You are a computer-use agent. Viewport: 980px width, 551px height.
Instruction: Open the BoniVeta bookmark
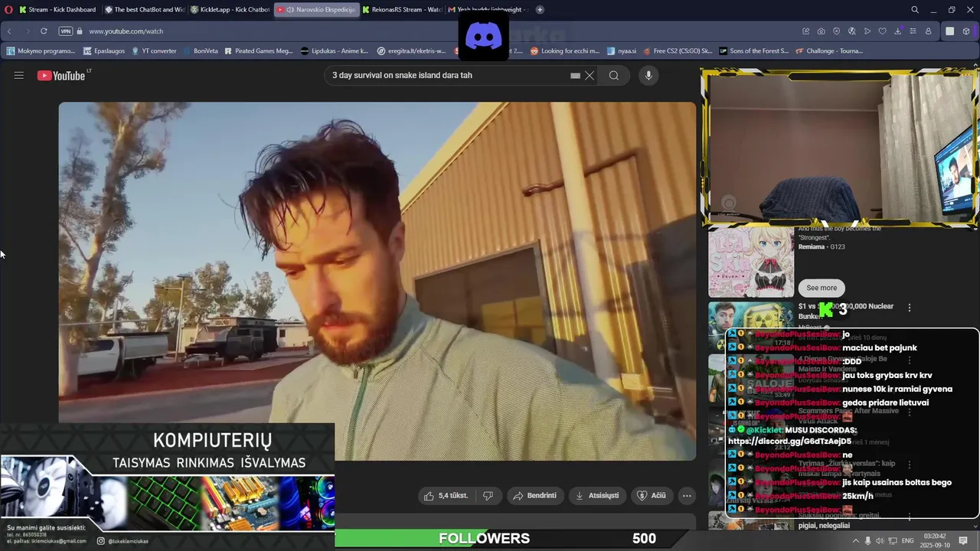201,51
